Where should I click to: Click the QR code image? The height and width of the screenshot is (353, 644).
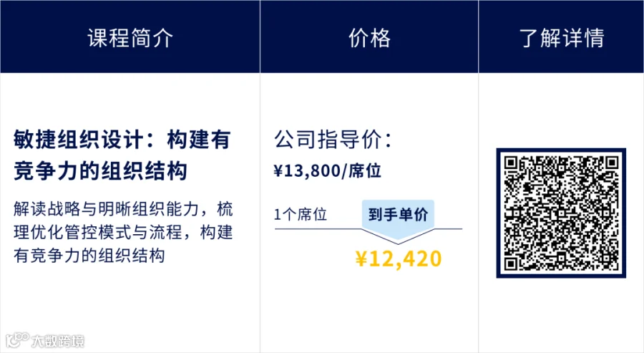pos(561,213)
